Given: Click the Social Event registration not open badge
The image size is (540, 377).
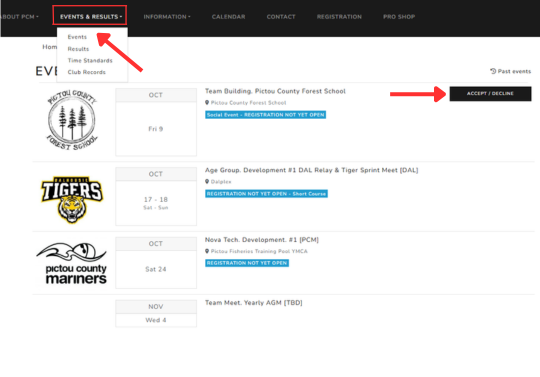Looking at the screenshot, I should click(x=266, y=115).
